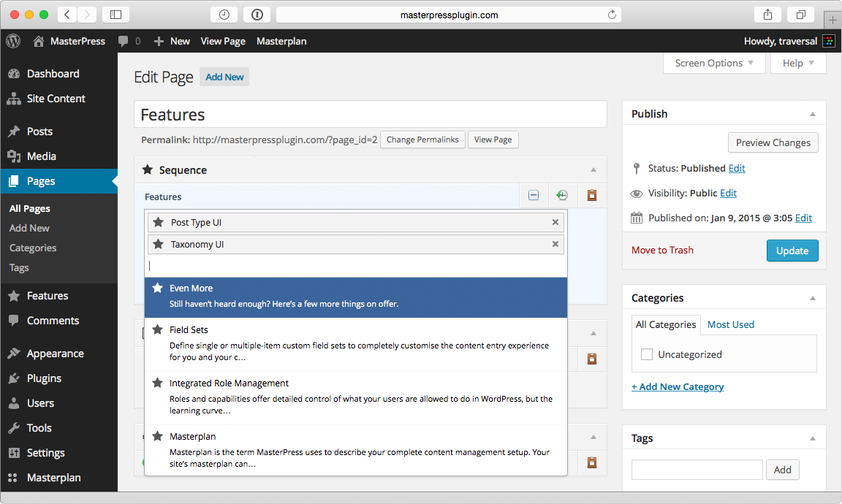Remove Post Type UI item with its x
Viewport: 842px width, 504px height.
point(555,222)
